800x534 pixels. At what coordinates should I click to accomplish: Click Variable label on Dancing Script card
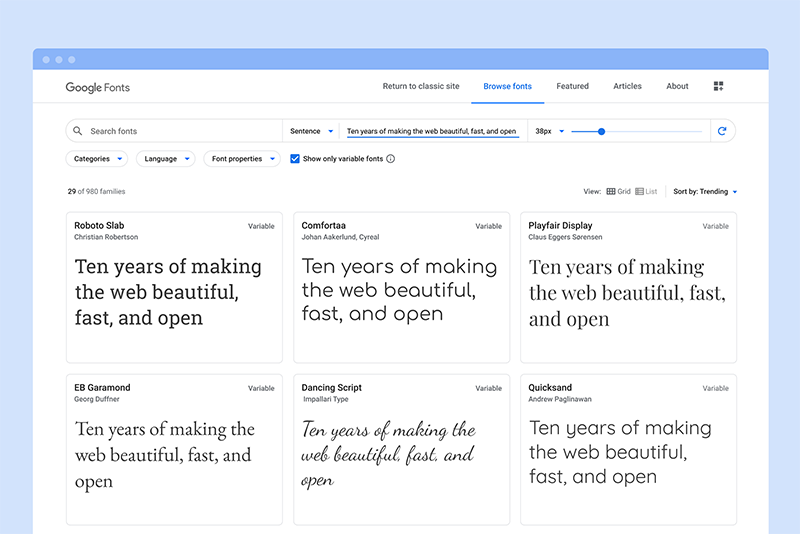click(488, 388)
